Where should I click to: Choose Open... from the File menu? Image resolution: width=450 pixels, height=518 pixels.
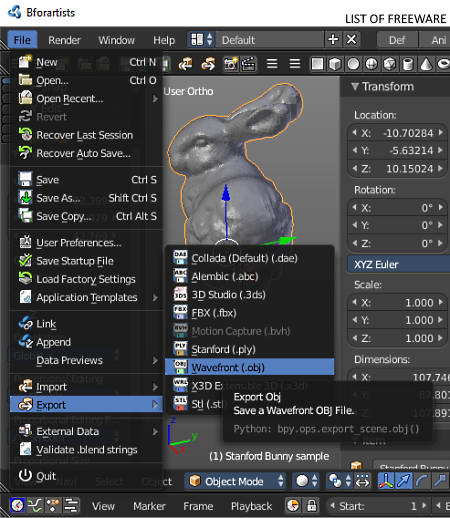point(87,80)
